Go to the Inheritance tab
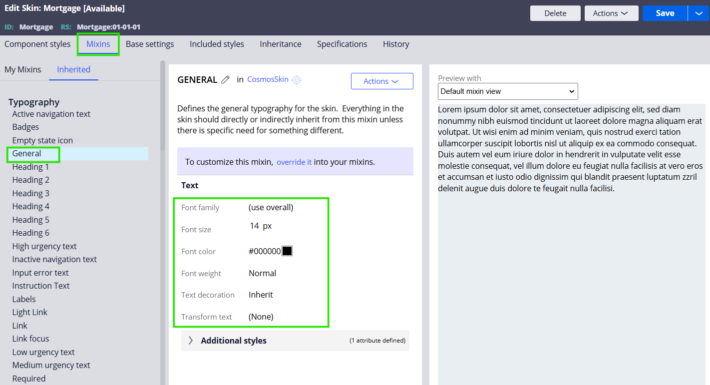The image size is (710, 385). (x=280, y=44)
